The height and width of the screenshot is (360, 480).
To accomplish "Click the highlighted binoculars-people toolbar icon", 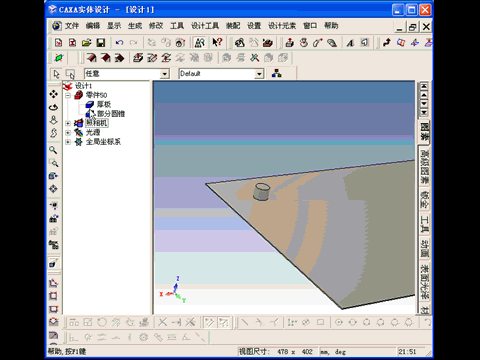I will point(200,43).
